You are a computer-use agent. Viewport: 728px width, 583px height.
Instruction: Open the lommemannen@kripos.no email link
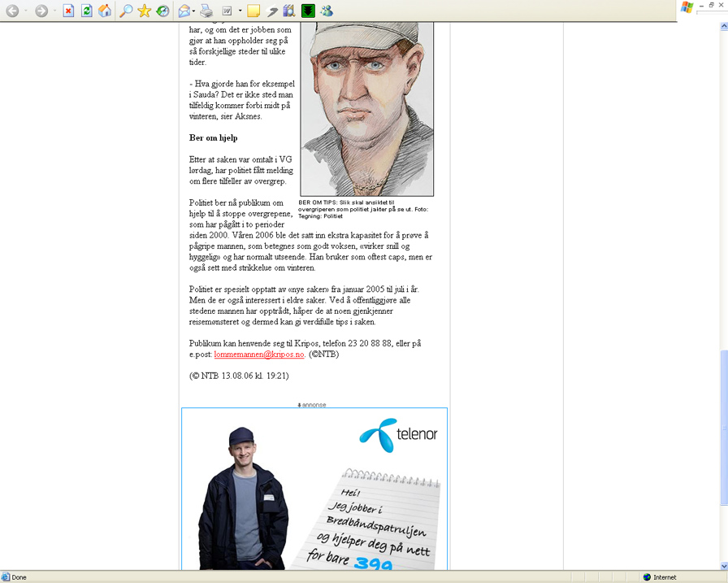(x=259, y=354)
